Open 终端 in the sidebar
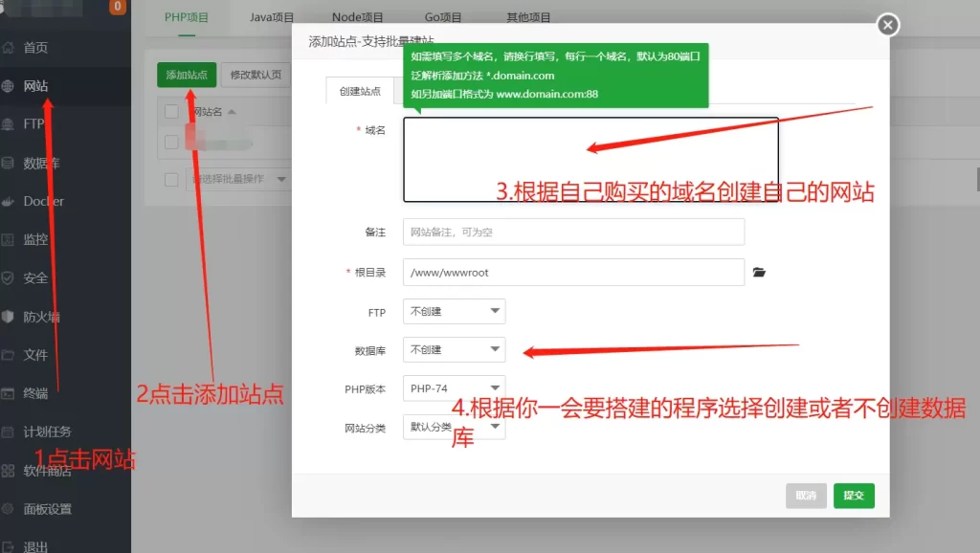This screenshot has height=553, width=980. coord(35,393)
